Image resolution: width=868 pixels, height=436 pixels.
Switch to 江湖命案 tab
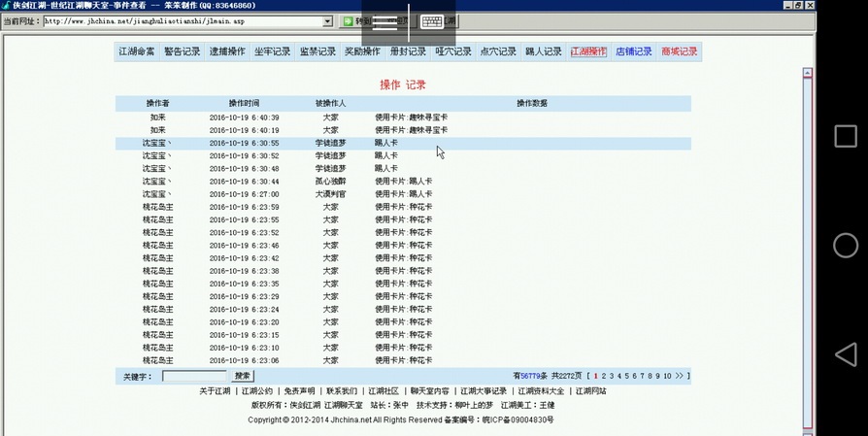click(137, 51)
